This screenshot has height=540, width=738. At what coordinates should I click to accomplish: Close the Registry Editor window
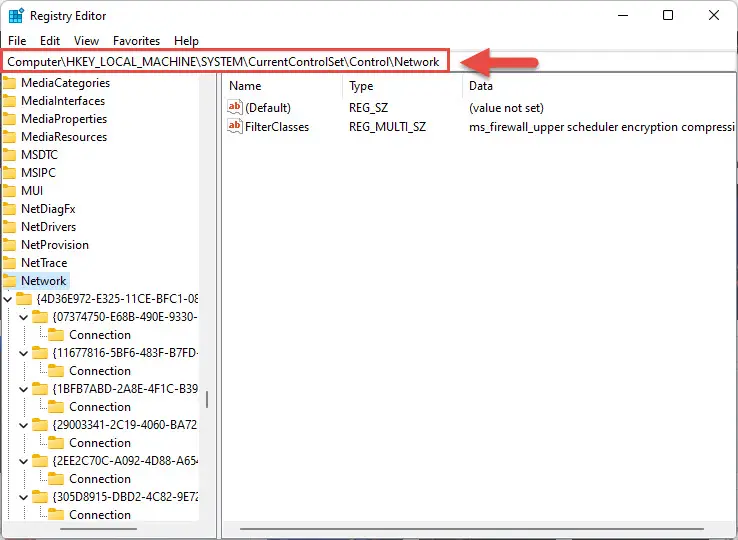714,16
